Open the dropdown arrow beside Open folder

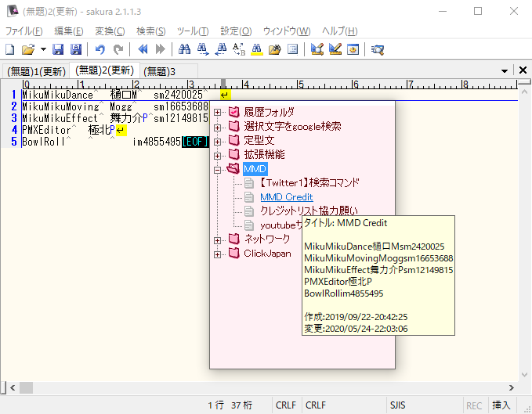pos(42,49)
